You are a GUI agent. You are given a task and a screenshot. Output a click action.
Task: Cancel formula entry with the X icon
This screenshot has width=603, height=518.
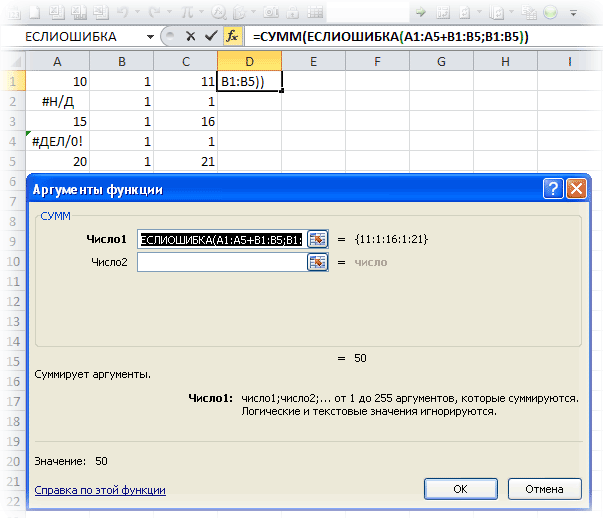[190, 37]
